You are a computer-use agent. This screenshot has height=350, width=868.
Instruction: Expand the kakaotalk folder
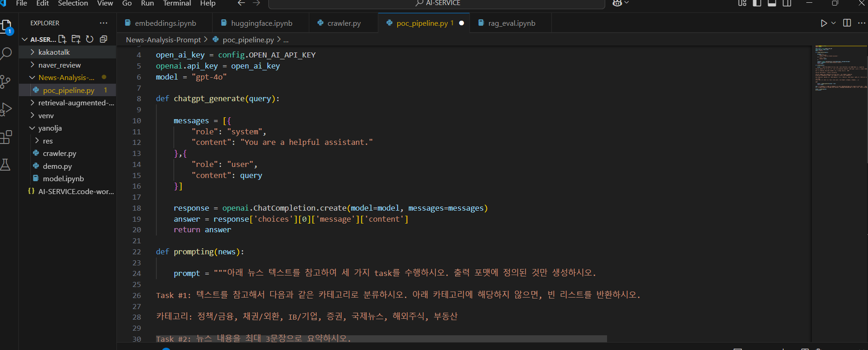(32, 52)
